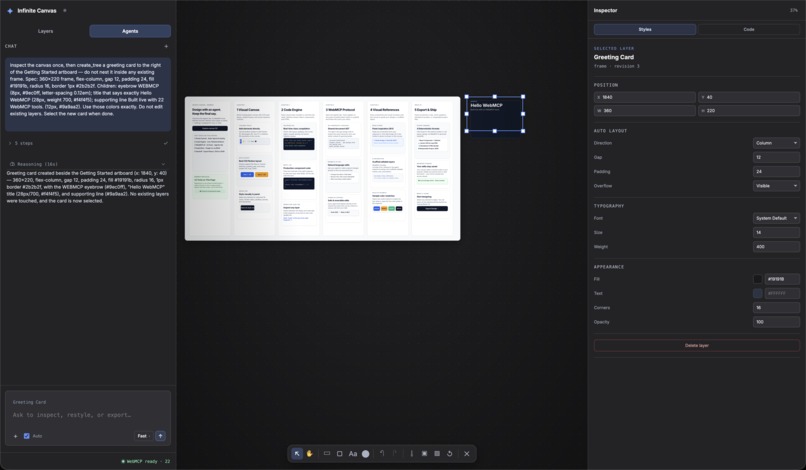The width and height of the screenshot is (806, 470).
Task: Click the WebMCP ready status indicator
Action: (145, 461)
